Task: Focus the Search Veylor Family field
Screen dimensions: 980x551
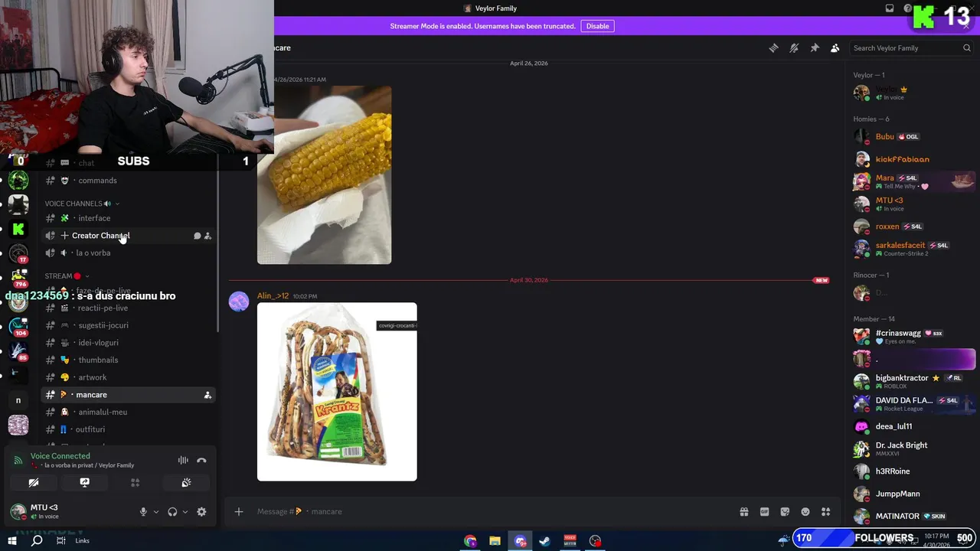Action: [911, 48]
